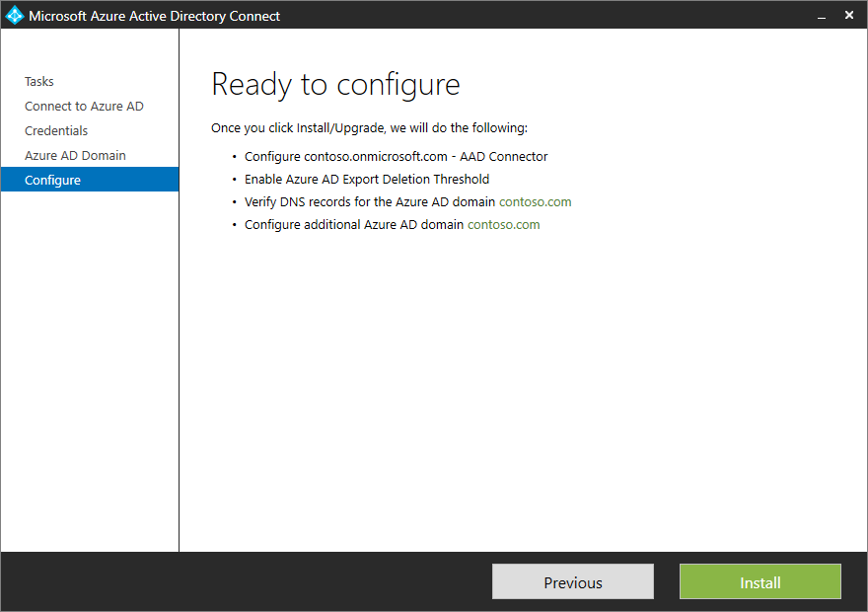Click the AAD Connector configuration bullet item

click(x=395, y=156)
